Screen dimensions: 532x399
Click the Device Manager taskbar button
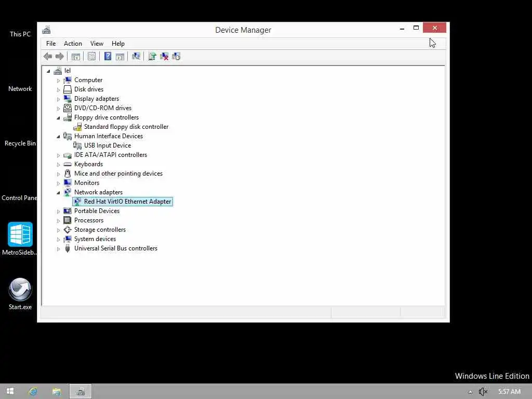tap(81, 391)
